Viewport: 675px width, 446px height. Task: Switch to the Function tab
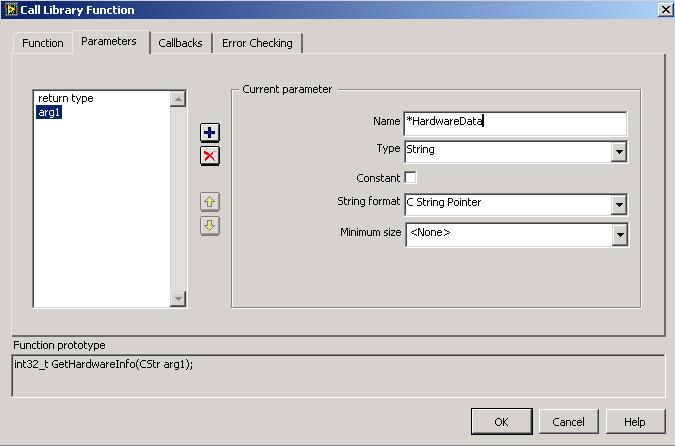coord(43,43)
